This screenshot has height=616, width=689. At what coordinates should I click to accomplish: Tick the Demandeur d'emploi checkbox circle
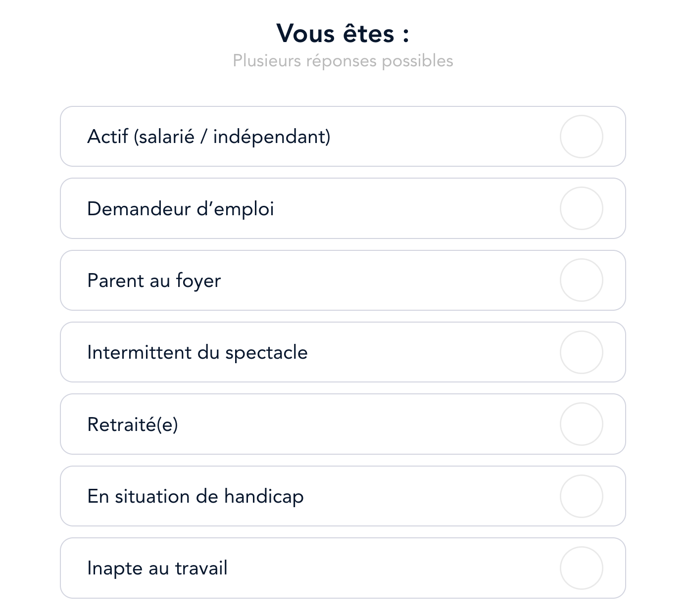581,208
